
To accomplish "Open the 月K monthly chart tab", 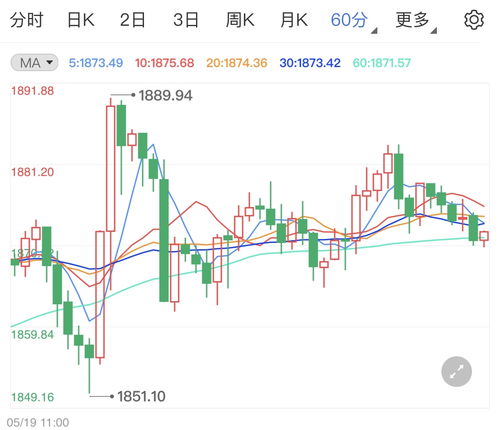I will [294, 20].
